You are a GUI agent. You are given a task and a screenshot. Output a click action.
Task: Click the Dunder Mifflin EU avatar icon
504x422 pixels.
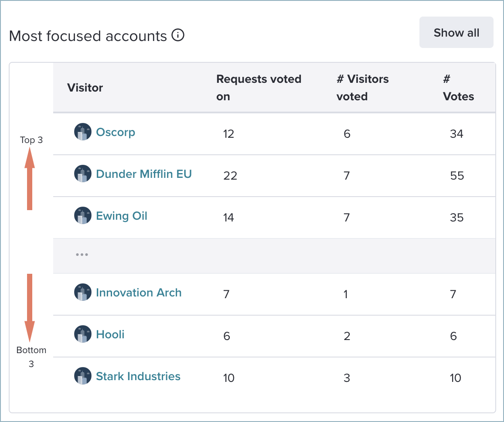(x=83, y=174)
